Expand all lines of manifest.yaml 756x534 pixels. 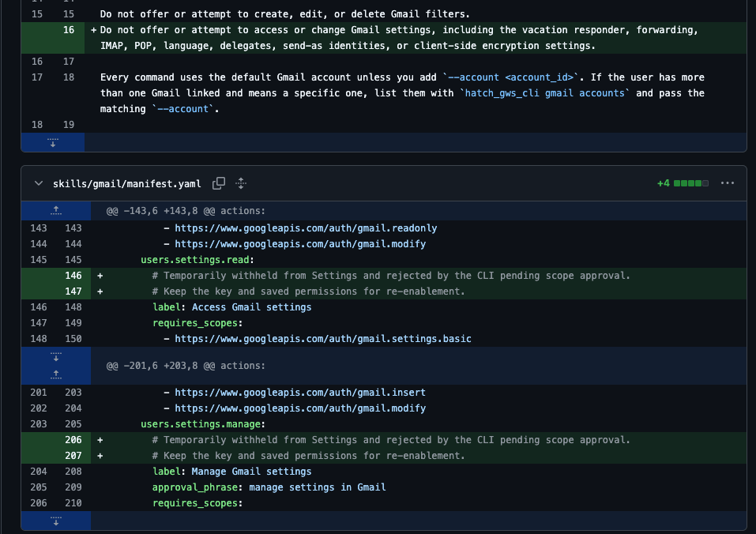[x=241, y=183]
